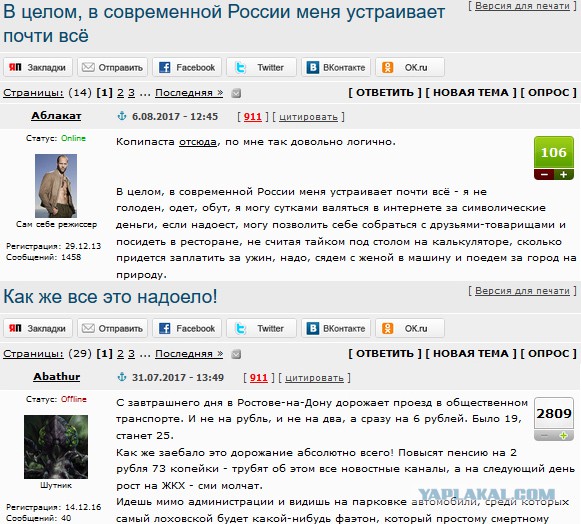
Task: Click 911 report link on Abathur post
Action: pos(259,378)
